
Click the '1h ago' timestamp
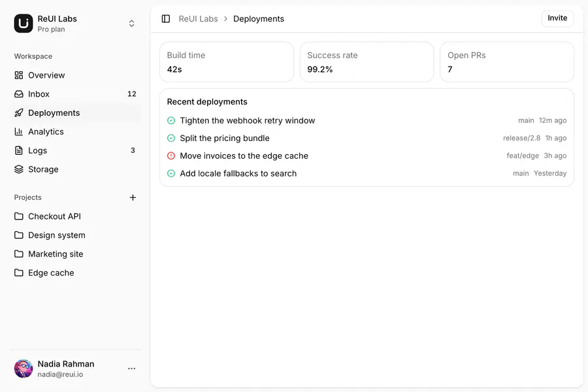click(556, 138)
